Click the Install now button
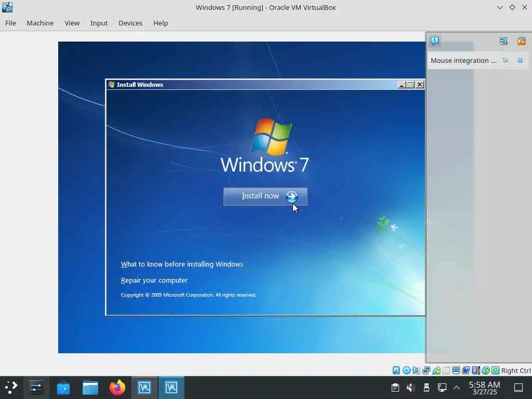The height and width of the screenshot is (399, 532). (265, 196)
